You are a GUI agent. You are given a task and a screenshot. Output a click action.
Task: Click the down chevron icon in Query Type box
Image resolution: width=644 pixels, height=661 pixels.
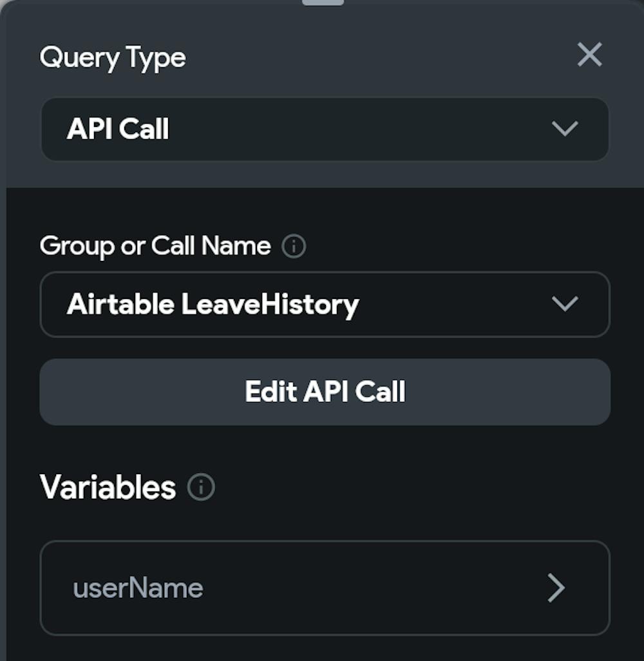(565, 129)
